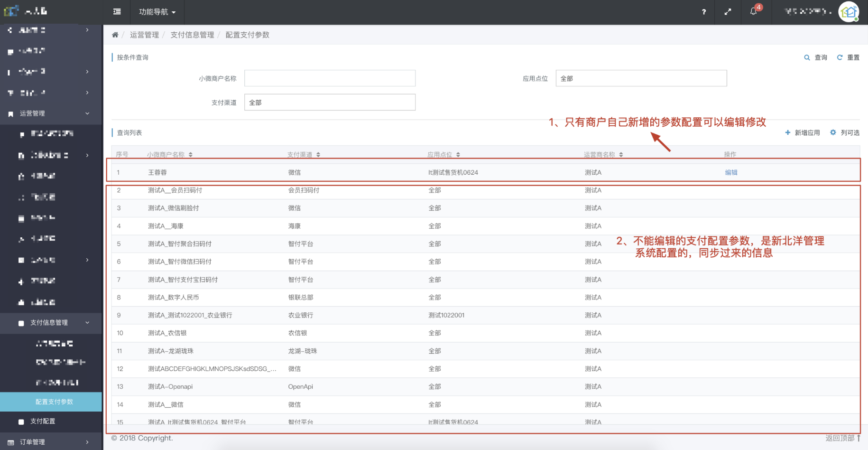Focus the 小微商户名称 input field
The image size is (868, 450).
pos(330,78)
